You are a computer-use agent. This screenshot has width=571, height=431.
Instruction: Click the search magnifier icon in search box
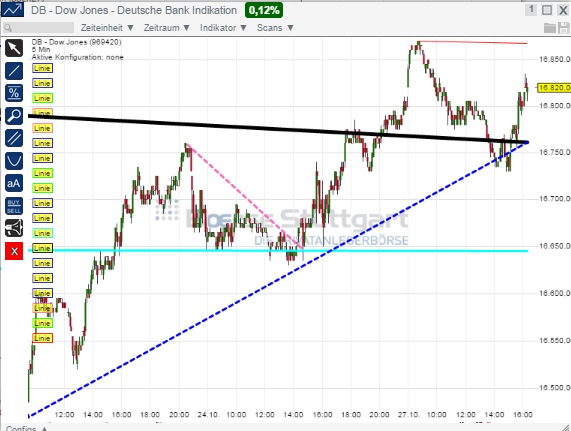point(8,28)
